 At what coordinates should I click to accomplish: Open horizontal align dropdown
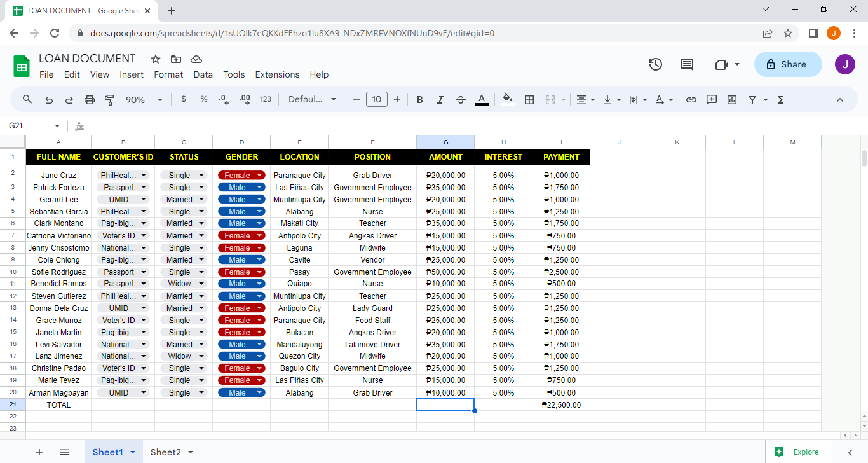585,100
